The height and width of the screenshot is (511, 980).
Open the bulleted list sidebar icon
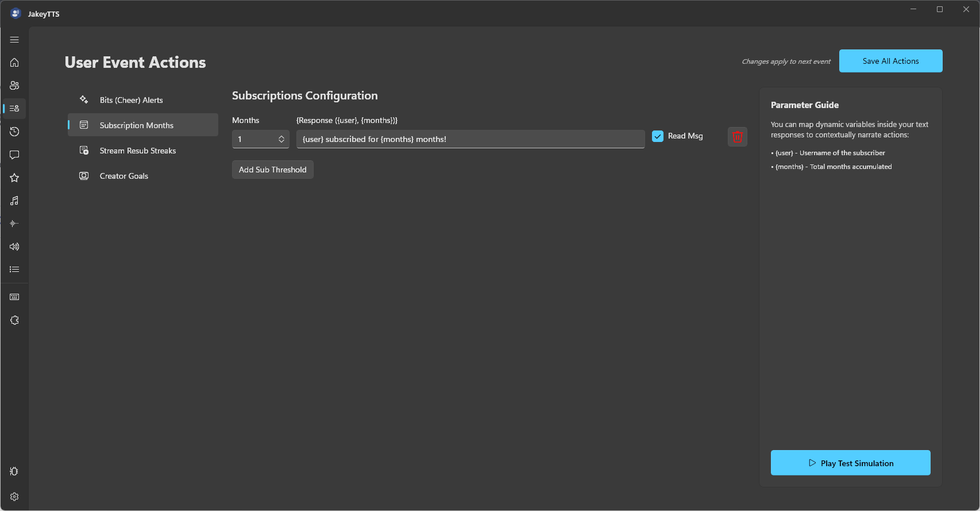(14, 269)
